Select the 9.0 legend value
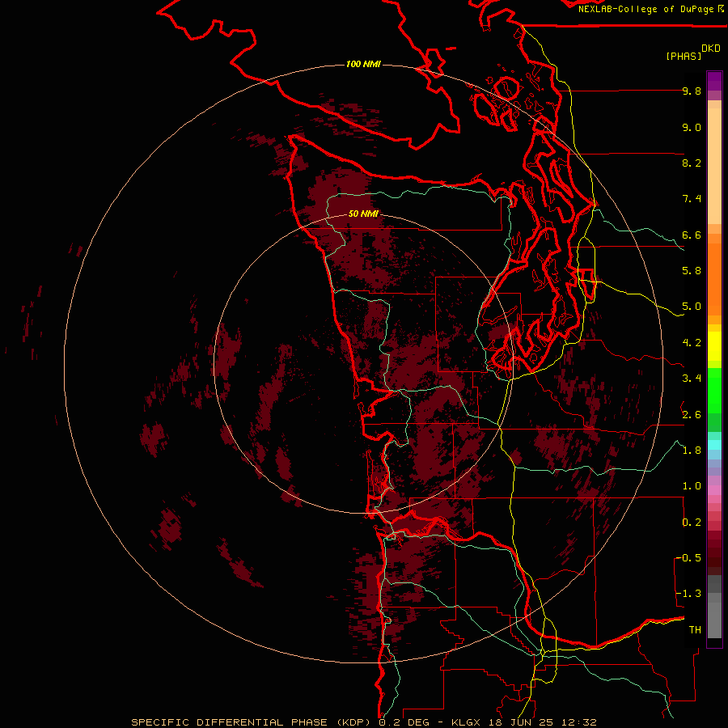Viewport: 728px width, 728px height. pos(692,127)
